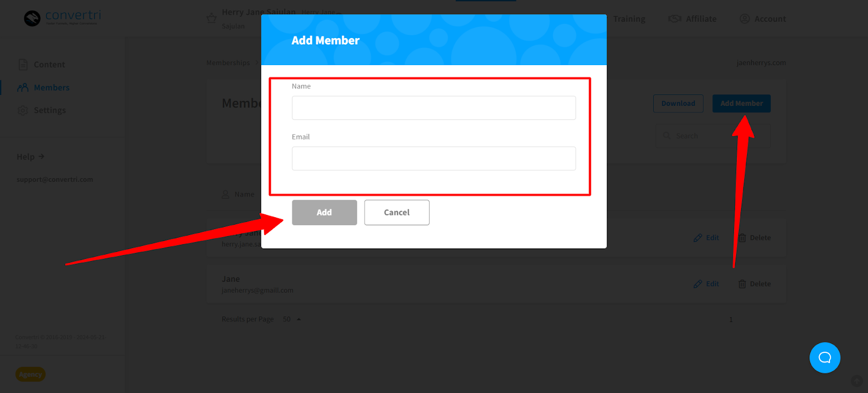Click the Convertri logo
The width and height of the screenshot is (868, 393).
pyautogui.click(x=62, y=18)
